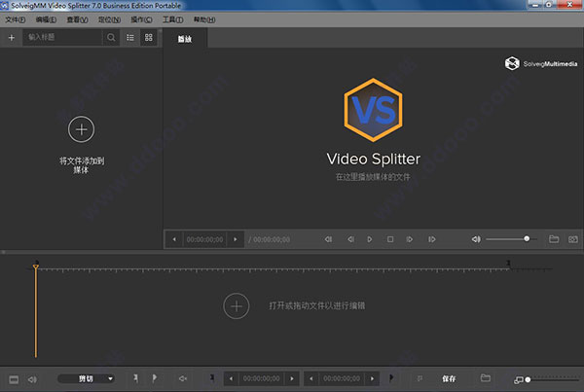Add a marker at current position
Viewport: 584px width, 392px height.
[135, 378]
